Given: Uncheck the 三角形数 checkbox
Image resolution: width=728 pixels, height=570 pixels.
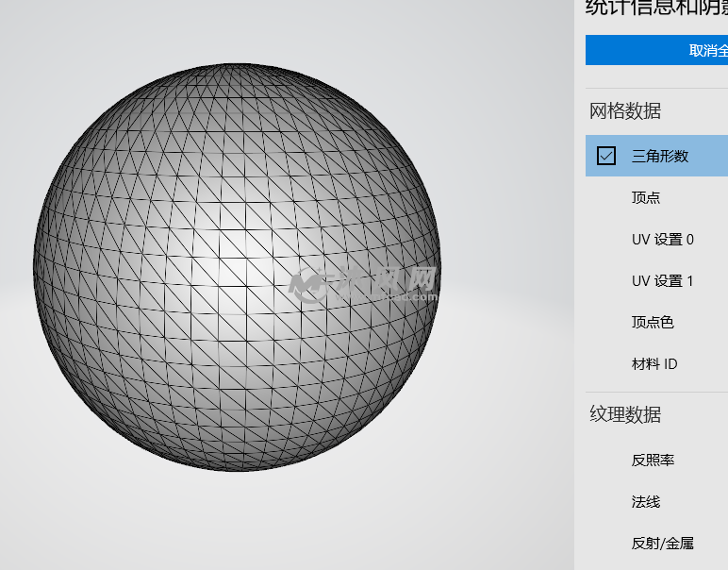Looking at the screenshot, I should (x=606, y=156).
